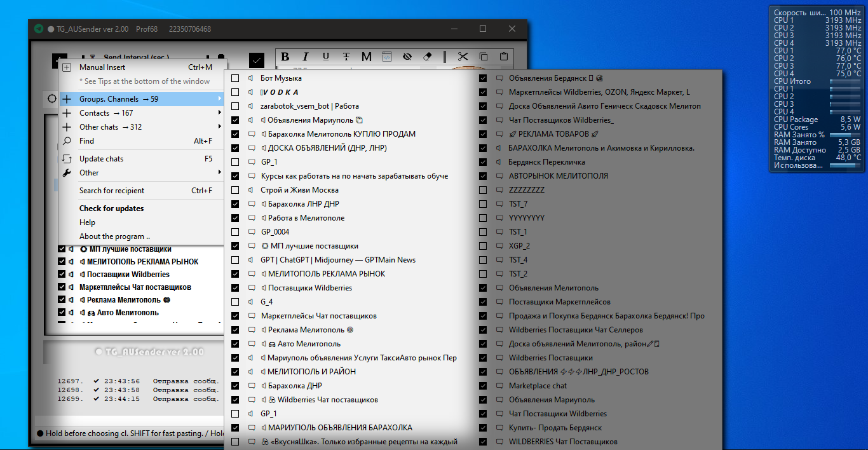Screen dimensions: 868x450
Task: Tick the VODKA channel checkbox
Action: (x=235, y=92)
